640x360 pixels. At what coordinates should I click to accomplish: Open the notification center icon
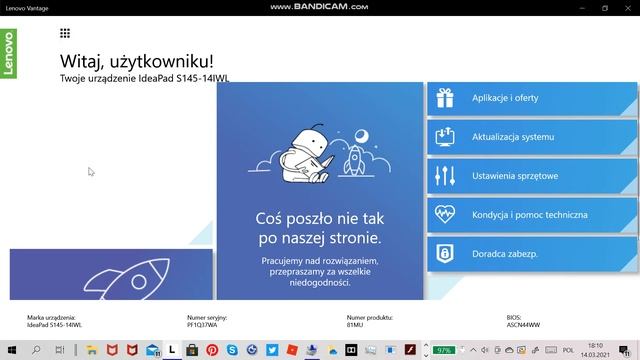click(x=624, y=350)
